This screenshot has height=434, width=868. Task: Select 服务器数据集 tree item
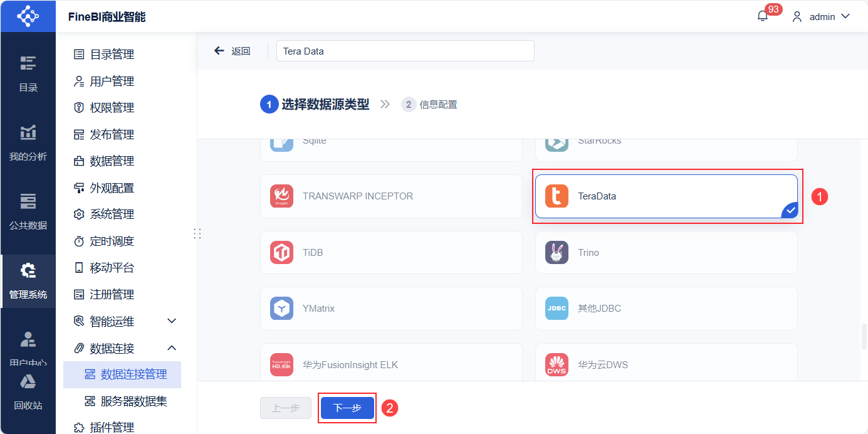tap(122, 401)
